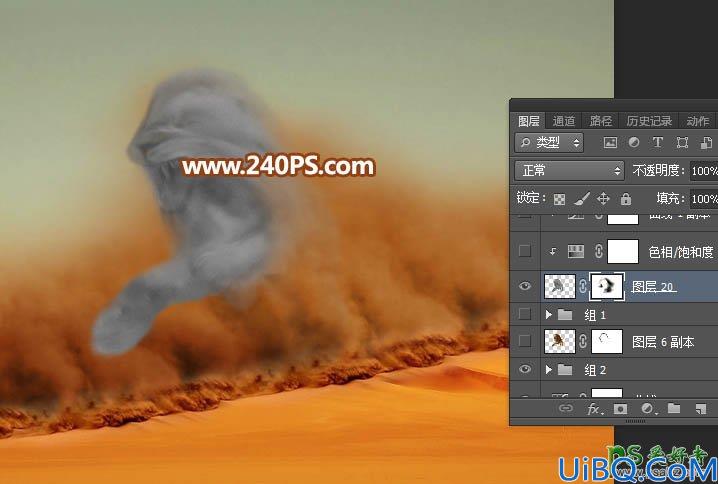Click the 图层 20 layer name

(x=653, y=287)
